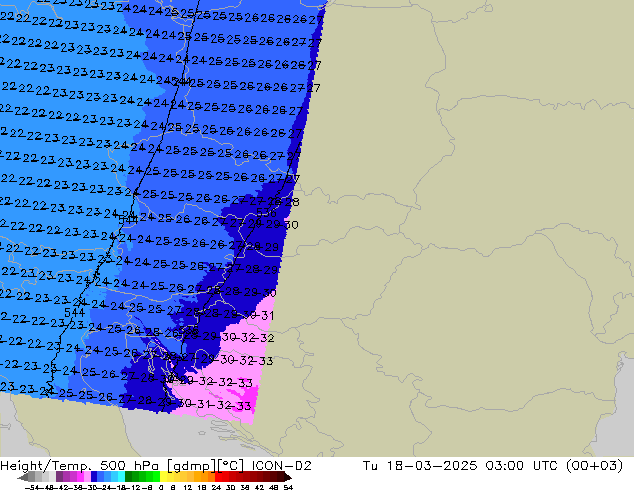Click the '[gdmp]' unit label
The image size is (634, 490).
pyautogui.click(x=191, y=466)
